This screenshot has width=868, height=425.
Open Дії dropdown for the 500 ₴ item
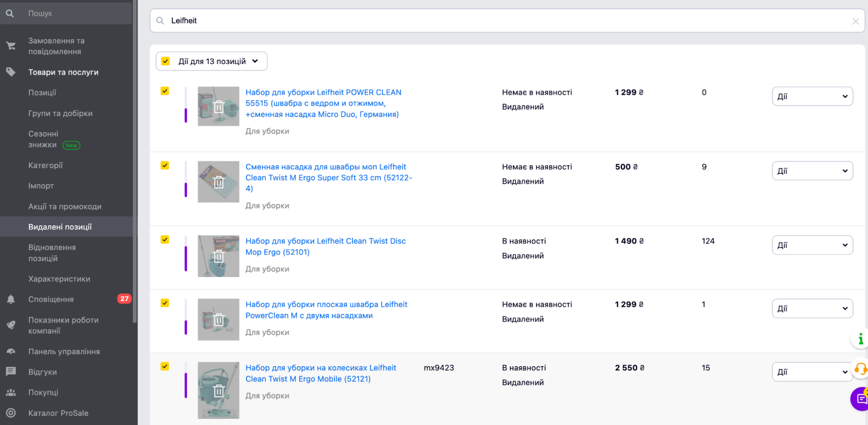812,171
